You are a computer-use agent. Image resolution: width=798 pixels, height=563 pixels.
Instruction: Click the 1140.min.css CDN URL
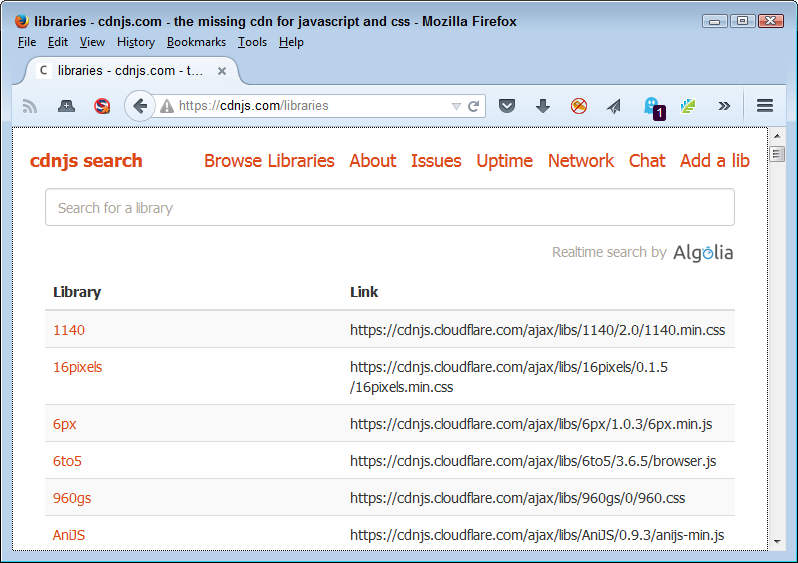[x=537, y=330]
